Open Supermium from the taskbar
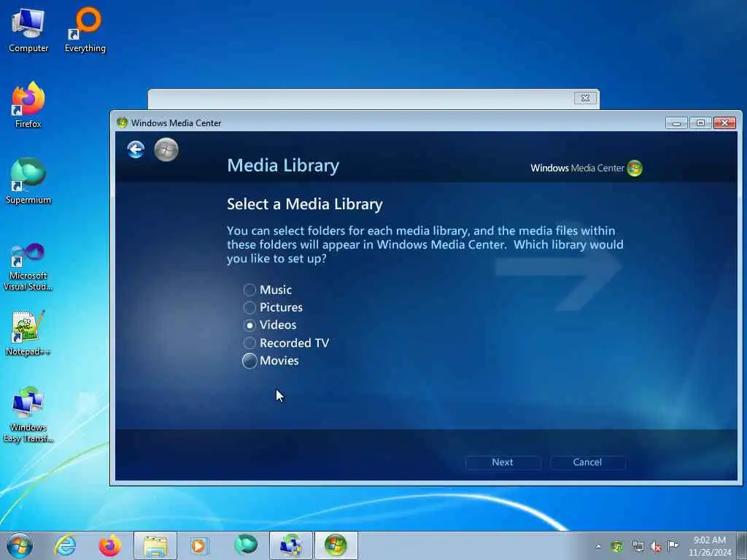The image size is (747, 560). point(246,545)
